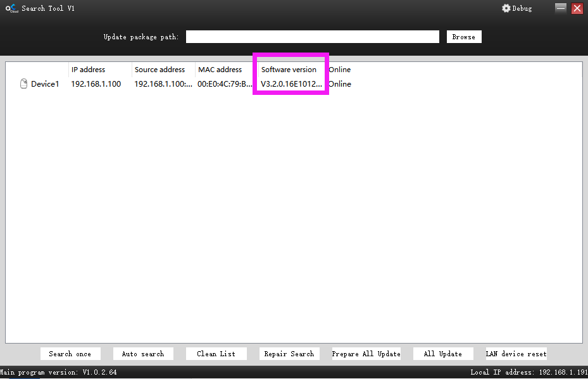Screen dimensions: 588x379
Task: Click the Clean List button
Action: [x=216, y=354]
